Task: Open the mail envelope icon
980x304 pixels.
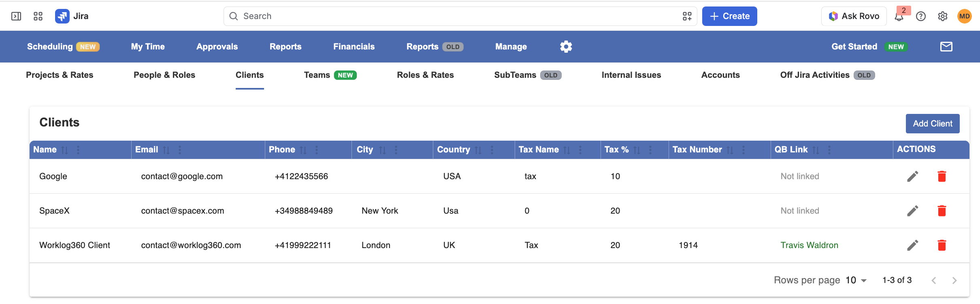Action: point(946,47)
